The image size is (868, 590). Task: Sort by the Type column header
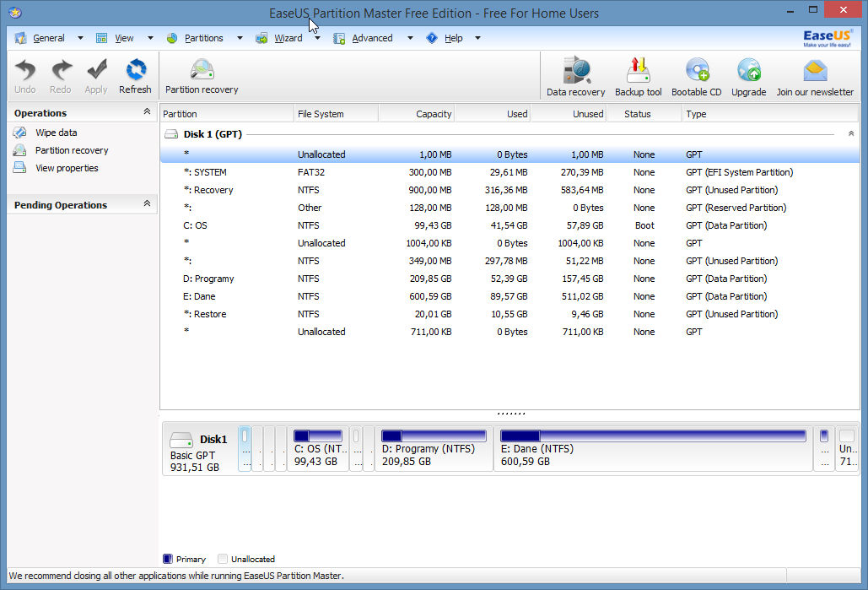click(x=770, y=114)
